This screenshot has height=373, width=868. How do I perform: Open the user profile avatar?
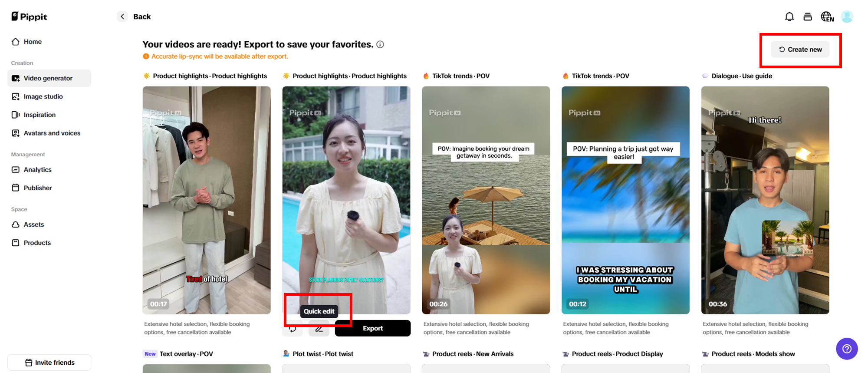847,17
